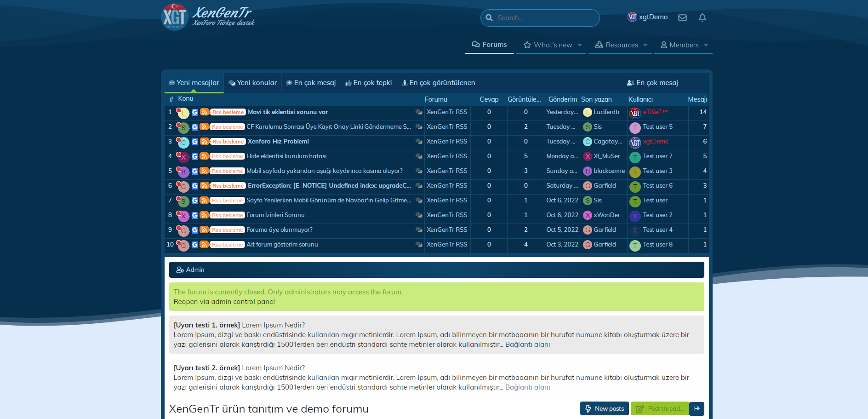This screenshot has height=419, width=868.
Task: Click Luciferdtr's avatar in Son yazan column
Action: coord(588,112)
